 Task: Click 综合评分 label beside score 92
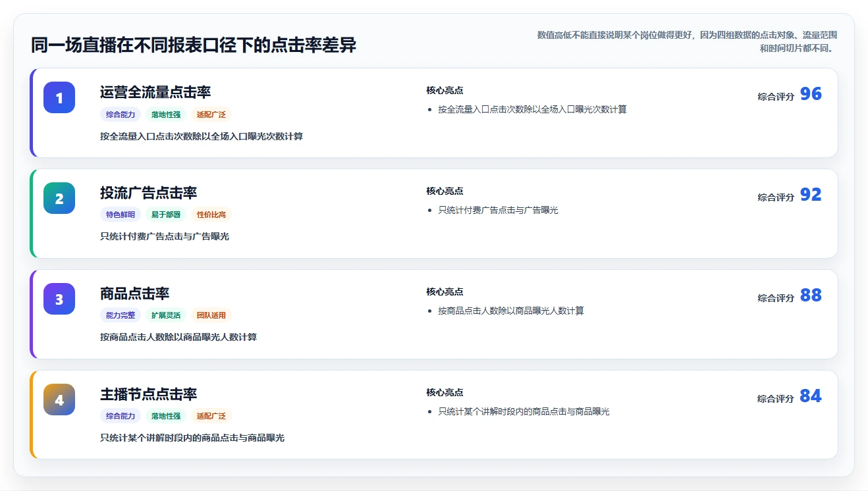click(x=776, y=197)
